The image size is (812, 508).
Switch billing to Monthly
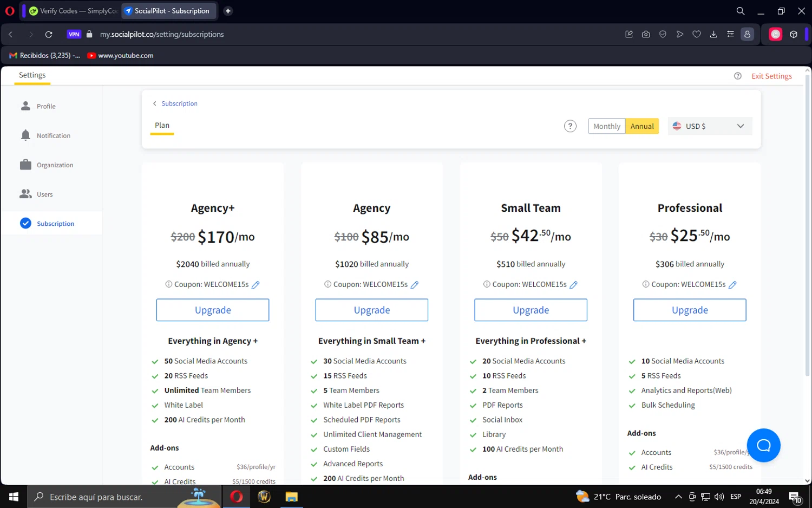click(x=606, y=126)
